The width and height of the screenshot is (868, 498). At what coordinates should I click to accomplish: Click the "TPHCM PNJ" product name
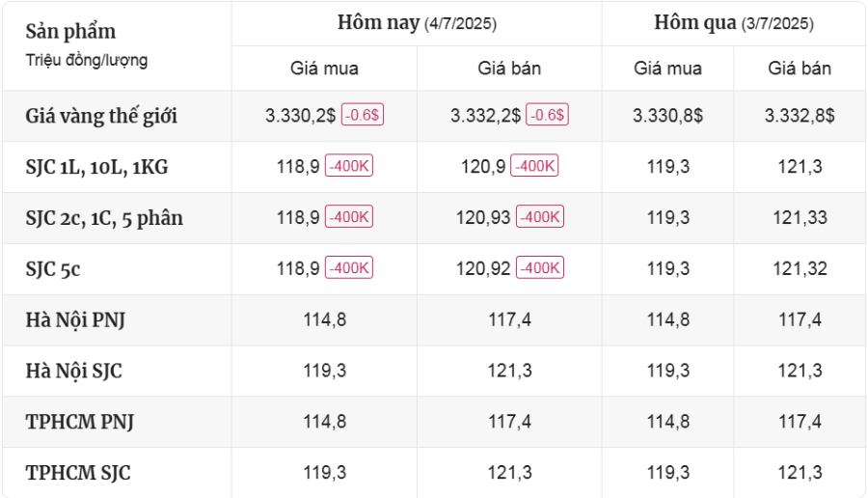(80, 423)
